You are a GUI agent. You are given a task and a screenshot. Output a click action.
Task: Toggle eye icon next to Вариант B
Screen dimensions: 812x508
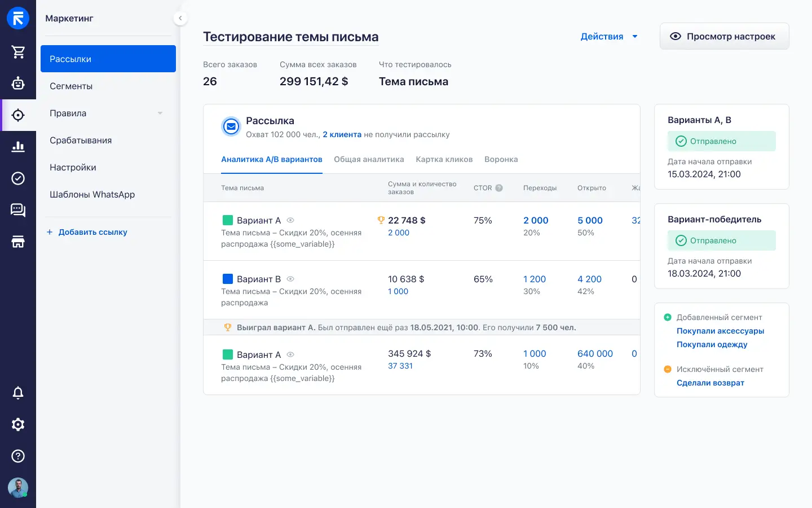click(x=290, y=279)
